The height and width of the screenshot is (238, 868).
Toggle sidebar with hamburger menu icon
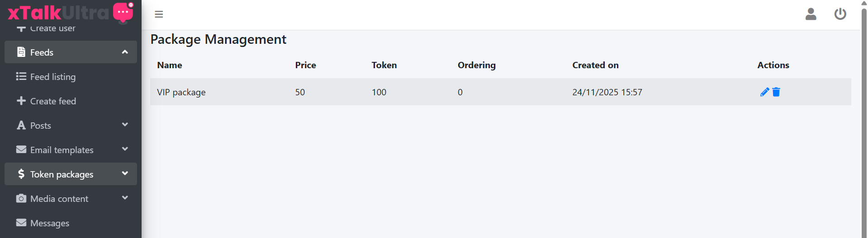pyautogui.click(x=159, y=14)
